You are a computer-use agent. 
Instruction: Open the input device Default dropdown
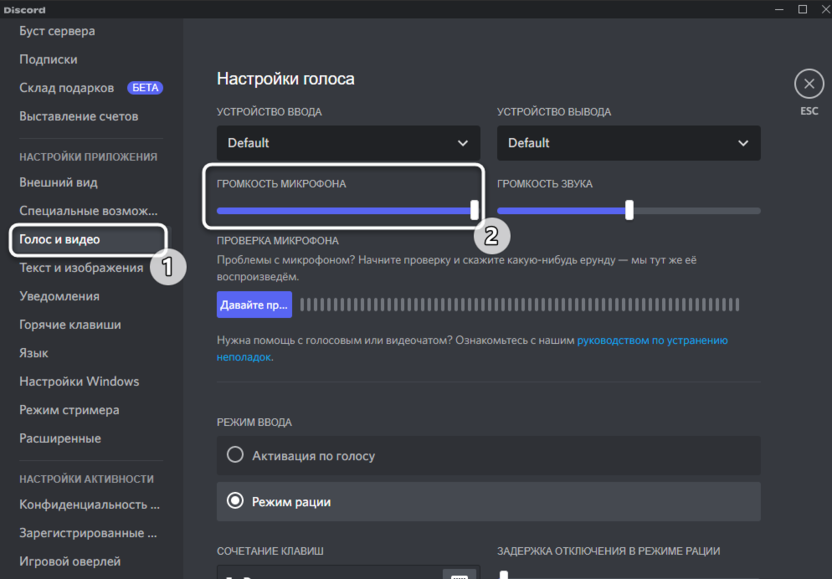click(x=348, y=143)
